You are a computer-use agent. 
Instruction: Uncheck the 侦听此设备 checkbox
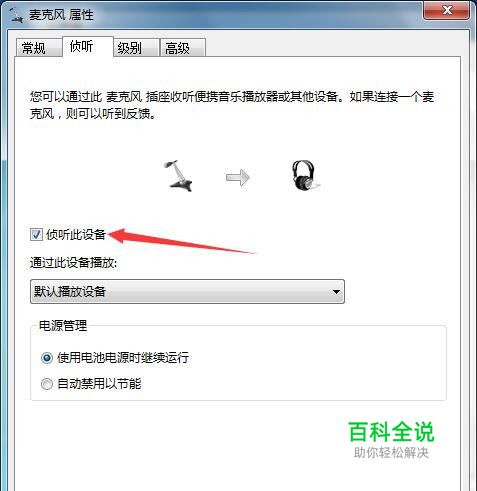(x=36, y=235)
